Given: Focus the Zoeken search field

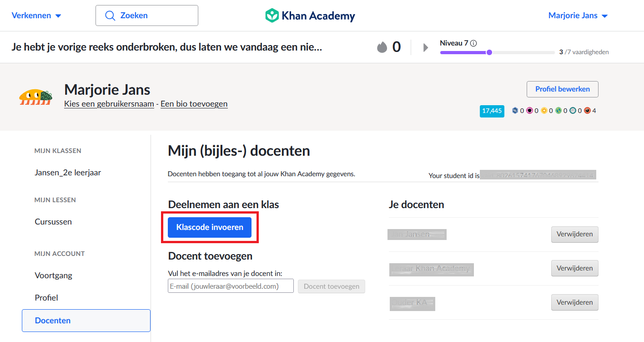Looking at the screenshot, I should pos(147,15).
